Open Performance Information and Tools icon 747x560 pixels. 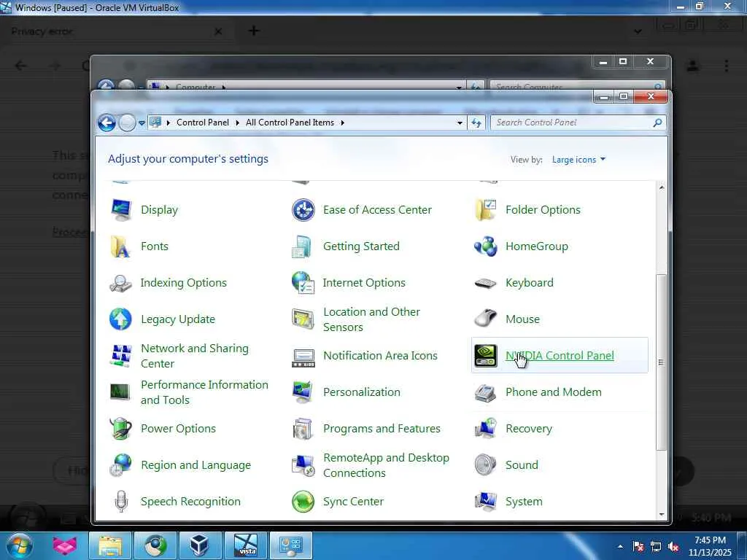pos(121,392)
